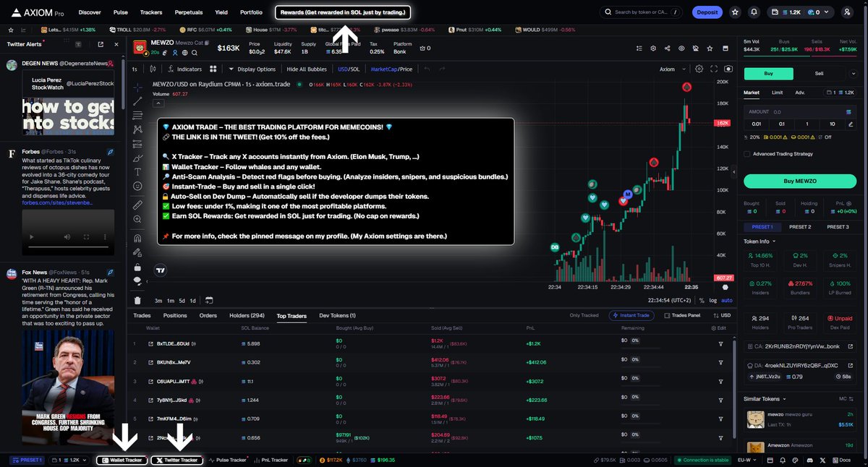
Task: Click the notifications bell icon
Action: (x=754, y=12)
